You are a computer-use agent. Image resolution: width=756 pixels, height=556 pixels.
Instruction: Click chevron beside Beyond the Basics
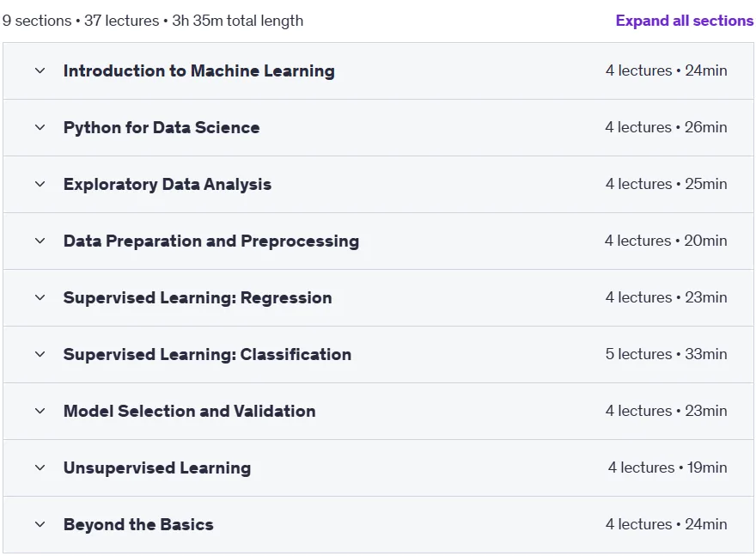coord(40,525)
